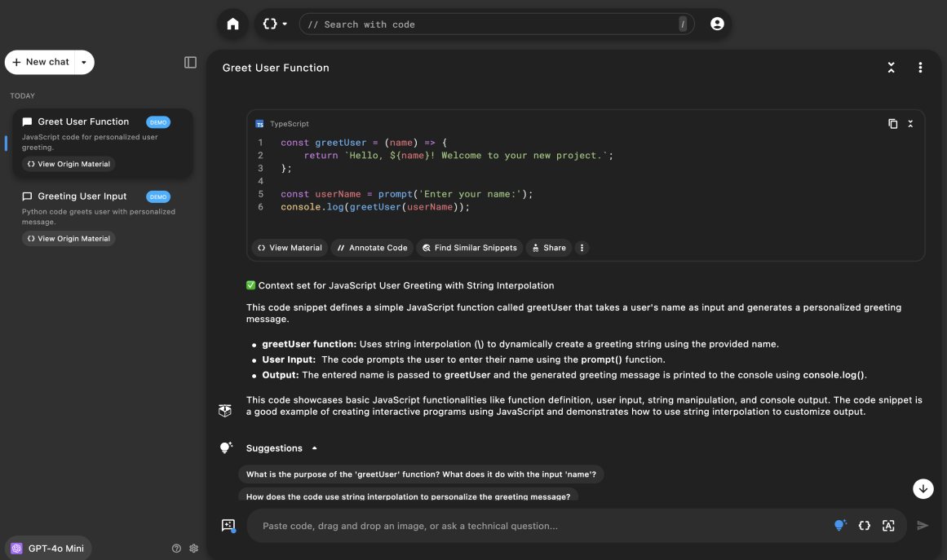Toggle the sidebar panel visibility
The image size is (947, 560).
tap(190, 63)
